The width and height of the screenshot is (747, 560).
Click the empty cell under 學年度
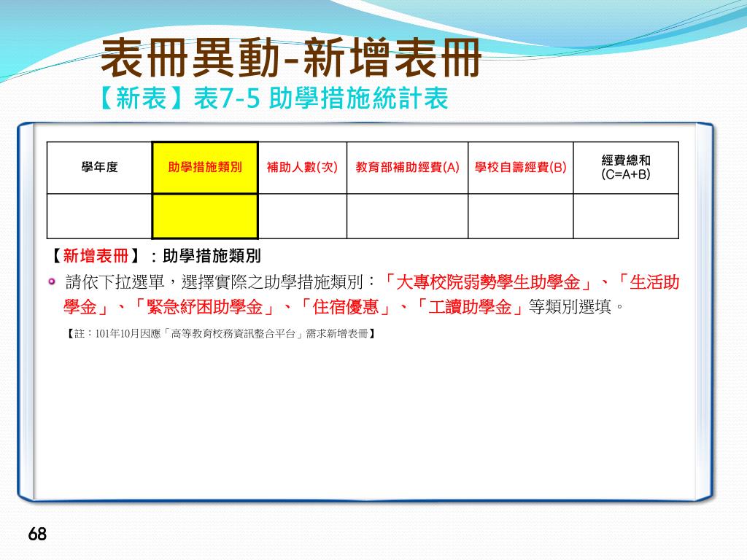(x=99, y=216)
